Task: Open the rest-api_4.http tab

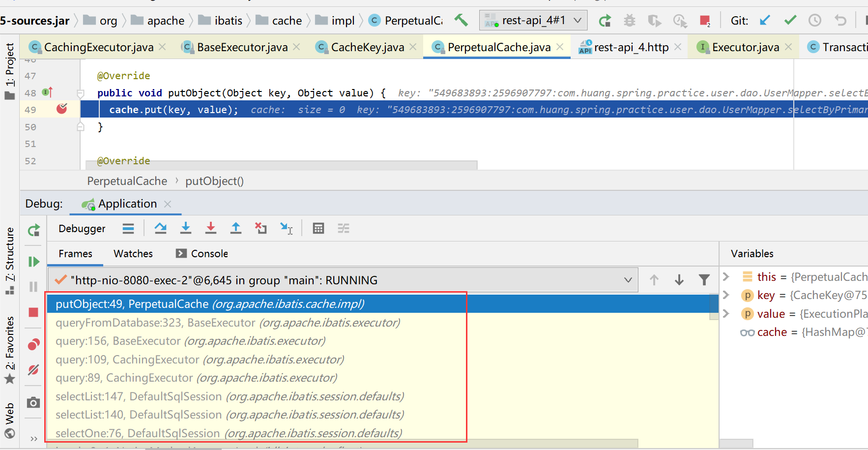Action: 631,47
